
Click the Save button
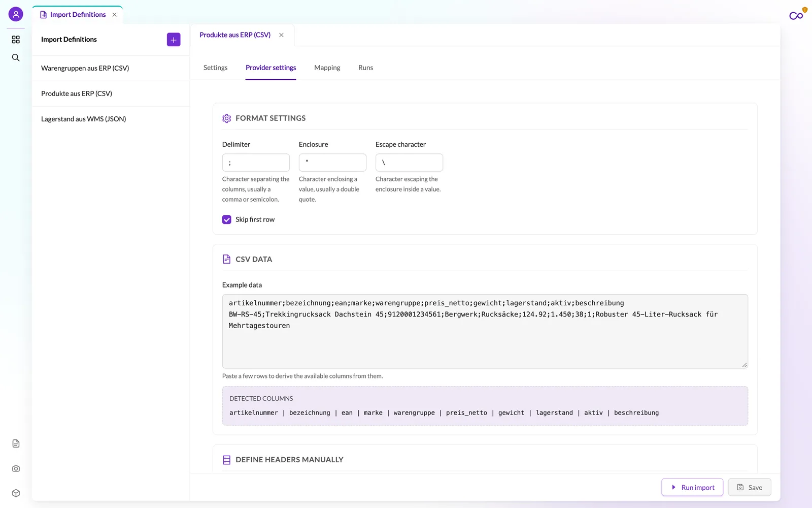(750, 487)
